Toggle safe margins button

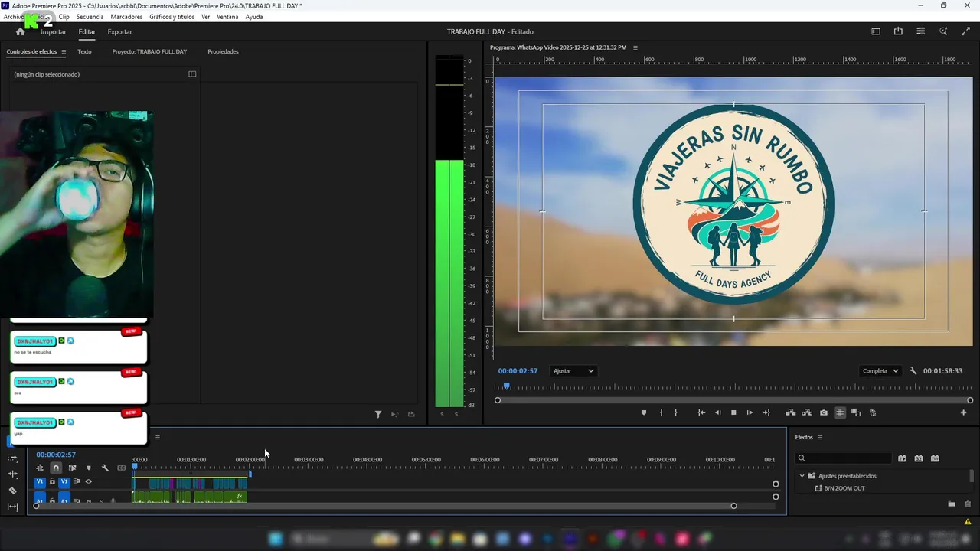840,412
